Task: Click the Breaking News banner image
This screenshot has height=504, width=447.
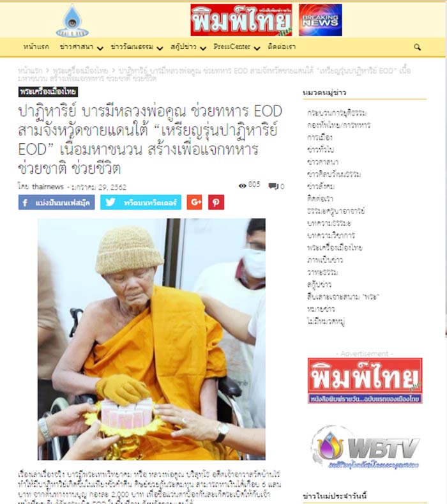Action: (x=321, y=20)
